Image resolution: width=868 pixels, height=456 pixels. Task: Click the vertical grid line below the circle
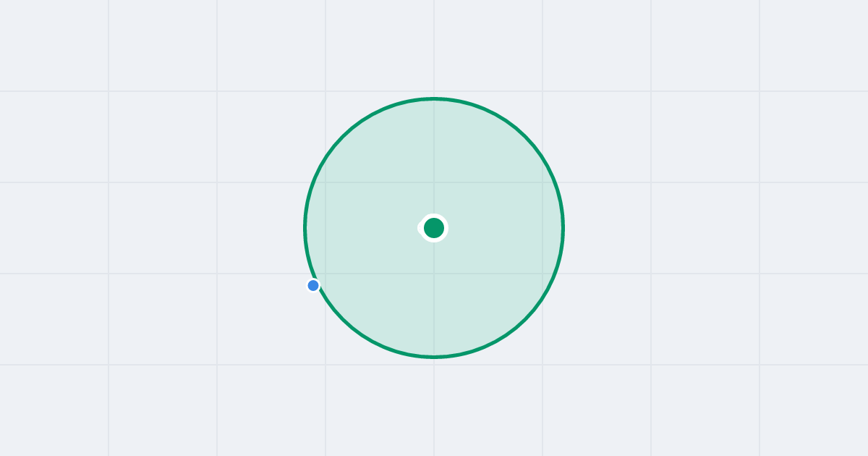coord(434,407)
